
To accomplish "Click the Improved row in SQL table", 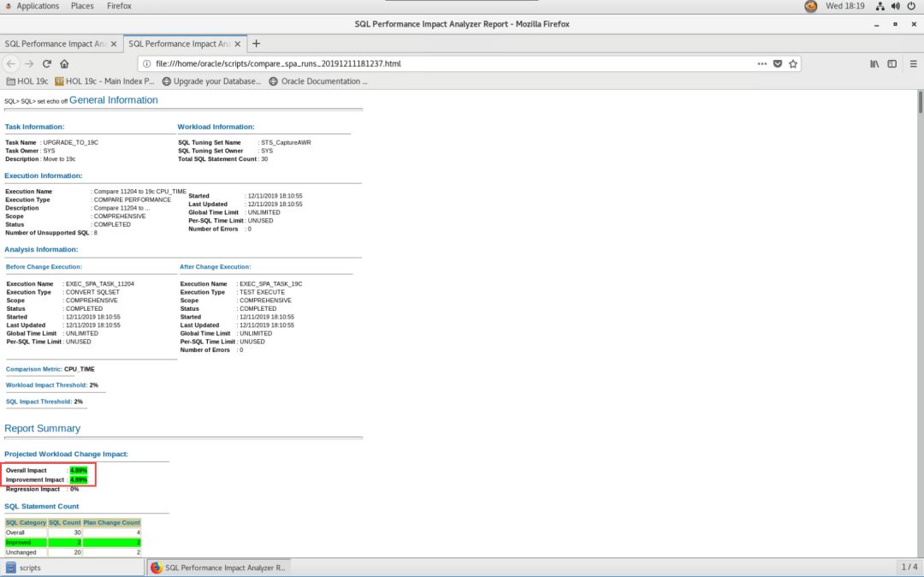I will [x=73, y=542].
